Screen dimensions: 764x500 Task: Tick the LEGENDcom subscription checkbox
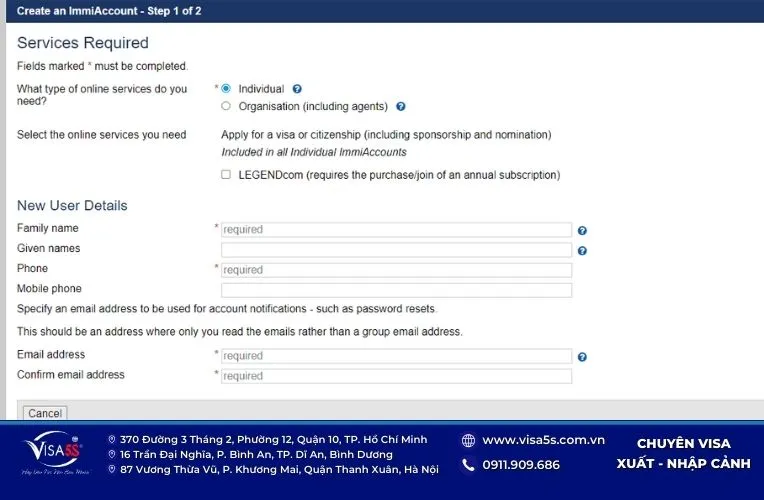pos(226,174)
